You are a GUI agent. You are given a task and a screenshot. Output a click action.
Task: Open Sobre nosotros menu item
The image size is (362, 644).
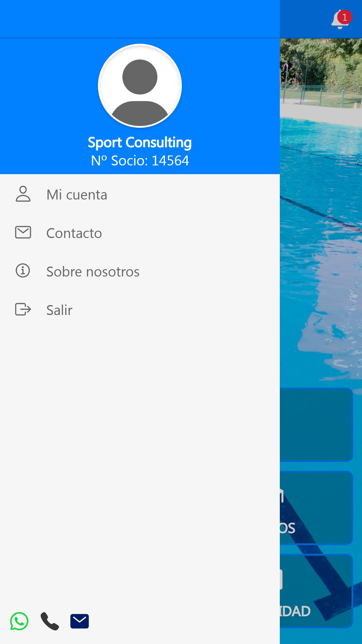pyautogui.click(x=140, y=271)
